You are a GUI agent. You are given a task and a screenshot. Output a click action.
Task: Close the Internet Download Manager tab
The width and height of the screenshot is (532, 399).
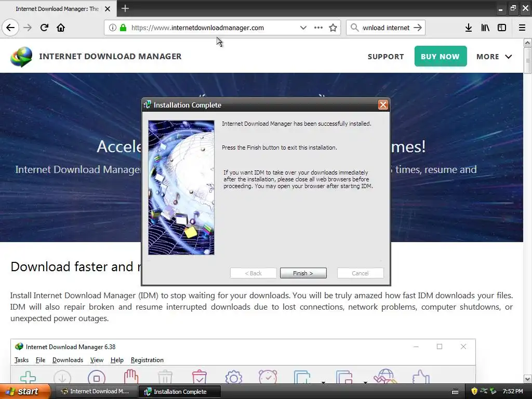(x=108, y=9)
